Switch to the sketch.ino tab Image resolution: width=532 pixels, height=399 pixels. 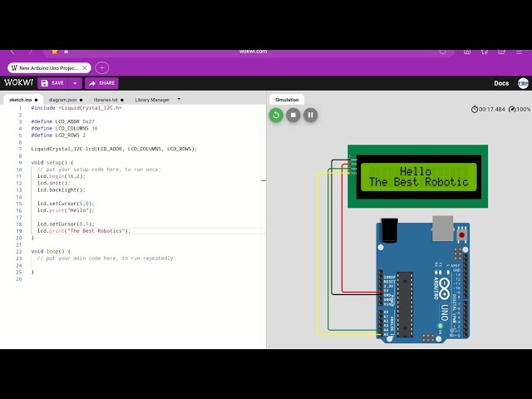pos(23,100)
